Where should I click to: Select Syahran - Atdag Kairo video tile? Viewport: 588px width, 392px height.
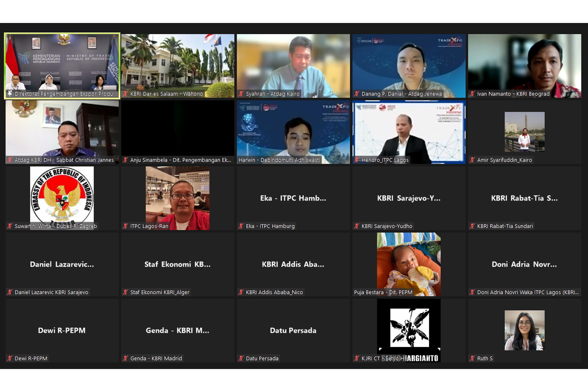pos(293,66)
